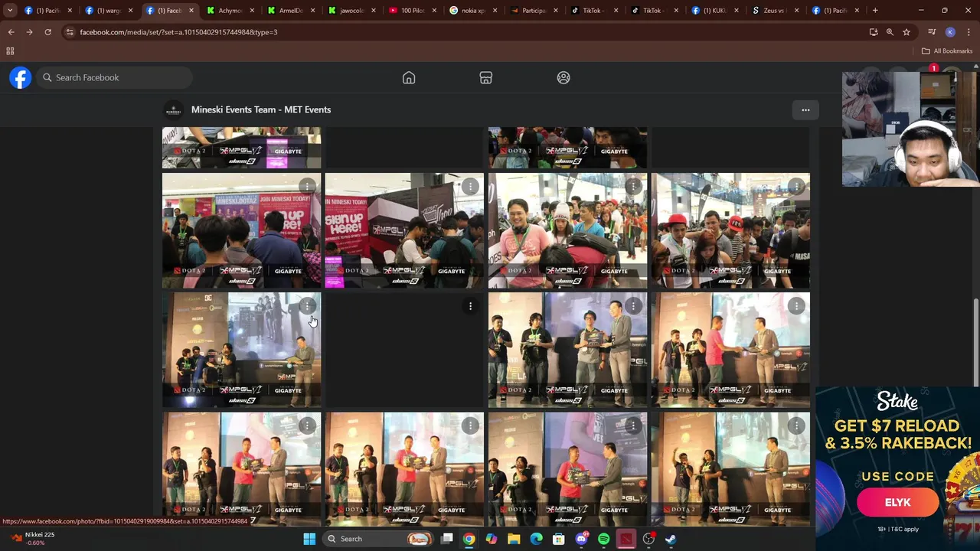Viewport: 980px width, 551px height.
Task: Switch to the Participa tab
Action: pyautogui.click(x=533, y=10)
